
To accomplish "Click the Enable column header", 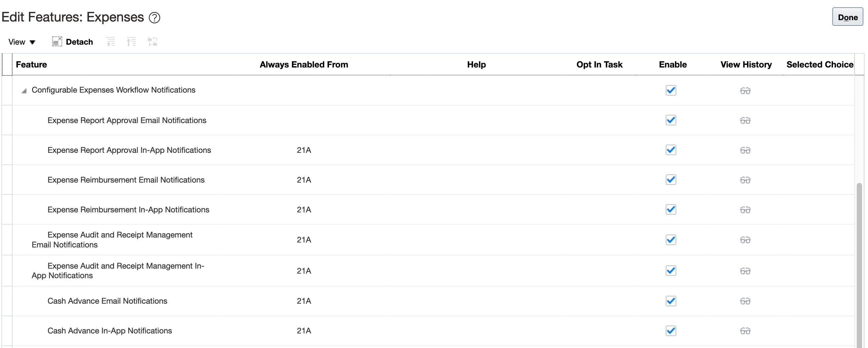I will pos(673,65).
